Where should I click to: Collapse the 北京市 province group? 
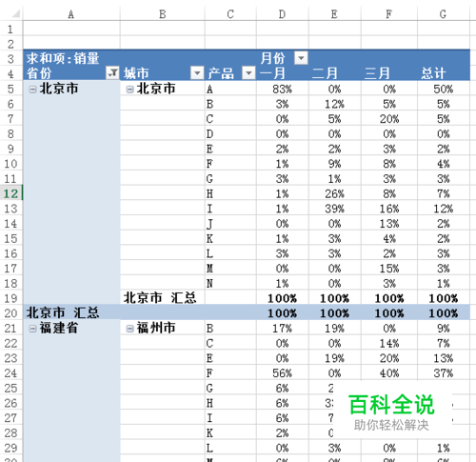pyautogui.click(x=32, y=90)
